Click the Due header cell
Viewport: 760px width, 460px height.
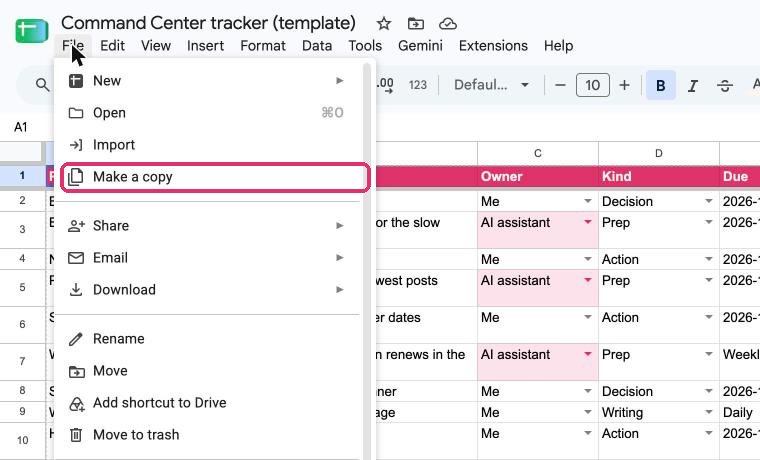click(740, 176)
